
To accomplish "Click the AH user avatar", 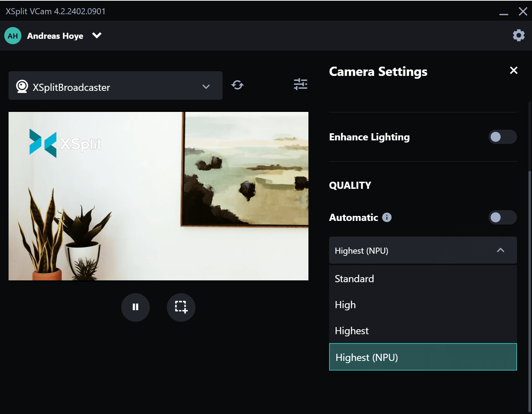I will 13,36.
